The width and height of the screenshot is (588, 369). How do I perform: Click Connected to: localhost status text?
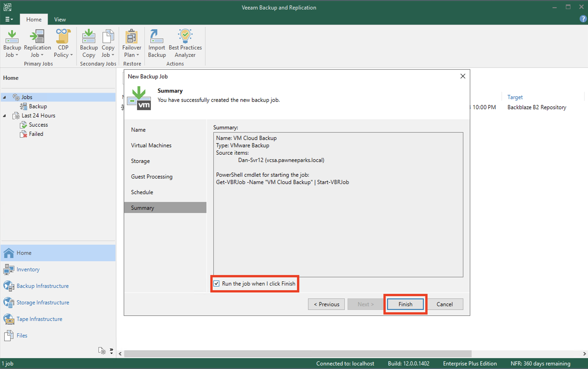[x=345, y=363]
